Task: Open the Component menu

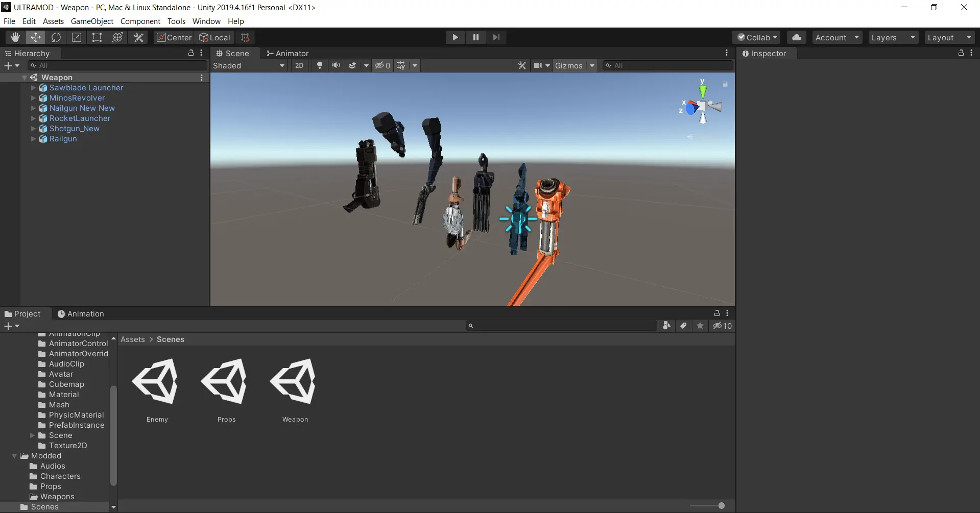Action: click(140, 21)
